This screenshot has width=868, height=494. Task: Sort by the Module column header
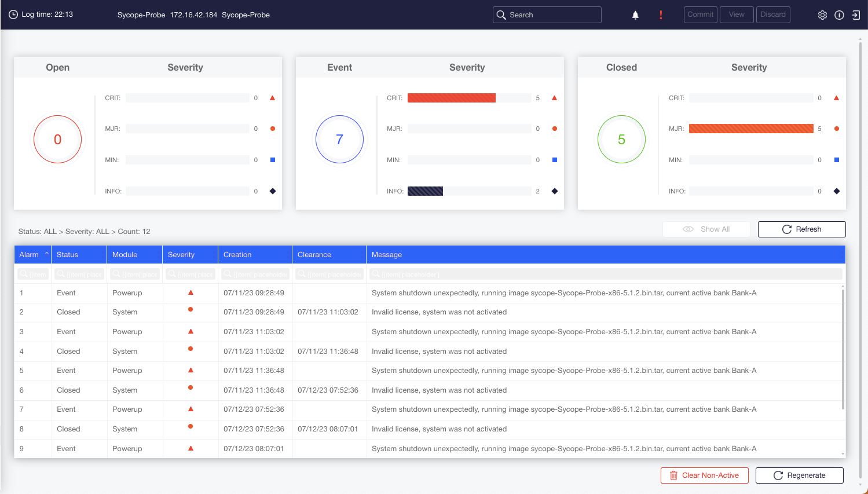click(135, 255)
